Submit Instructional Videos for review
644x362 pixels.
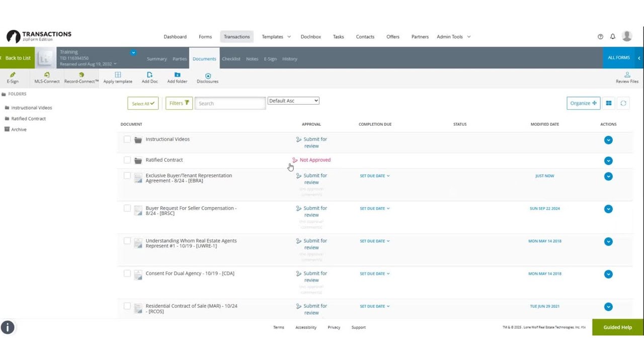pyautogui.click(x=312, y=142)
